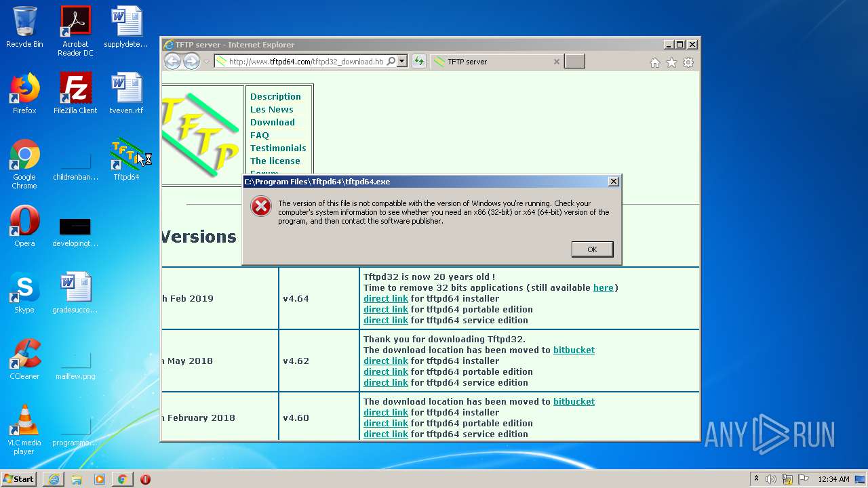Open supplydete... Word document on desktop

coord(126,27)
